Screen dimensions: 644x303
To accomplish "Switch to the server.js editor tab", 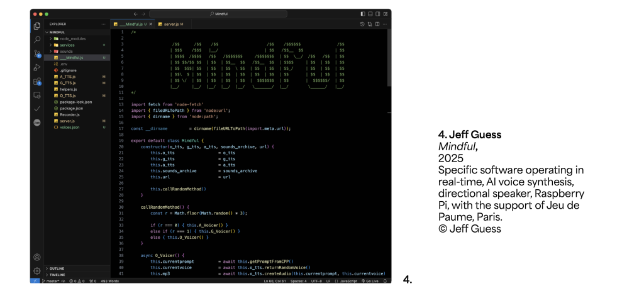I will tap(171, 24).
